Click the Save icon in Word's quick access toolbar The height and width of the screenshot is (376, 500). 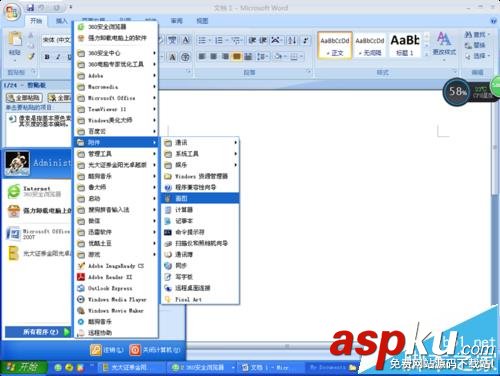coord(30,7)
